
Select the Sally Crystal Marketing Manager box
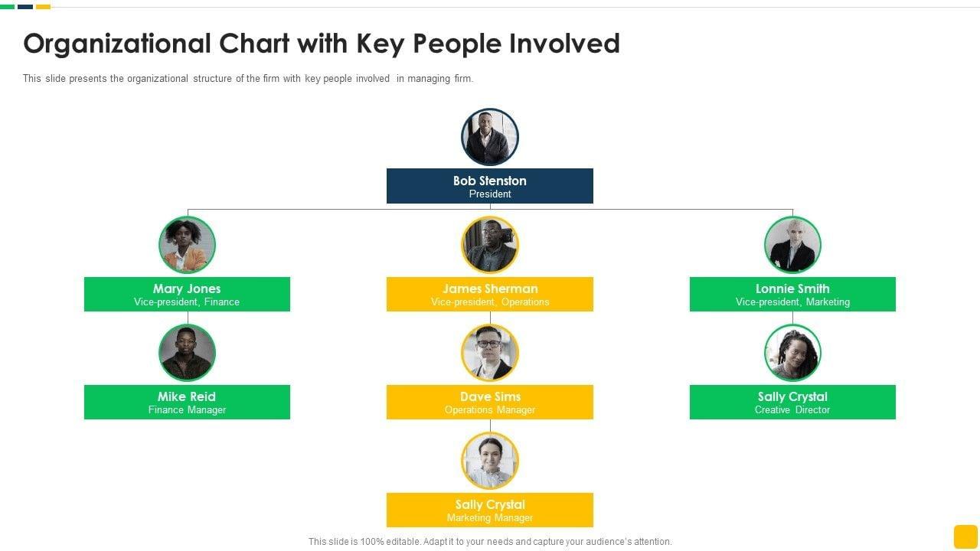[x=490, y=510]
